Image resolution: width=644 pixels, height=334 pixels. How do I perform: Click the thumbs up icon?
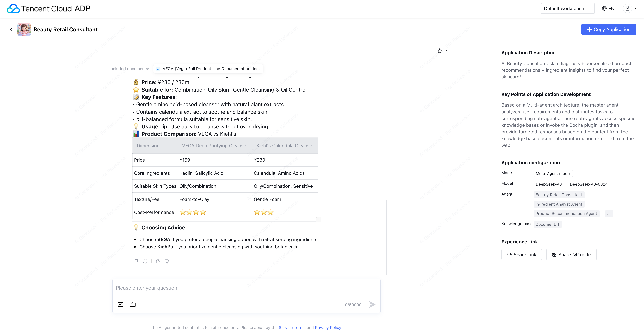pyautogui.click(x=158, y=261)
